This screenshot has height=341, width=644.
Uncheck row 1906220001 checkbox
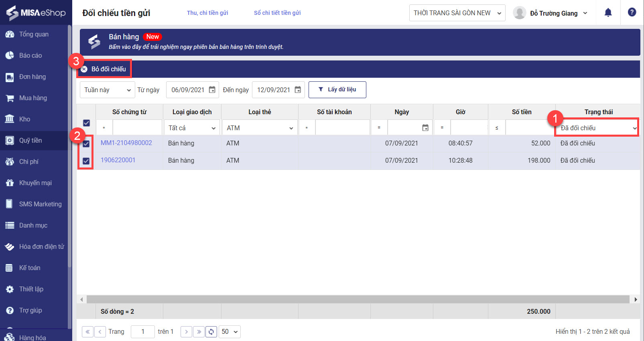point(86,161)
